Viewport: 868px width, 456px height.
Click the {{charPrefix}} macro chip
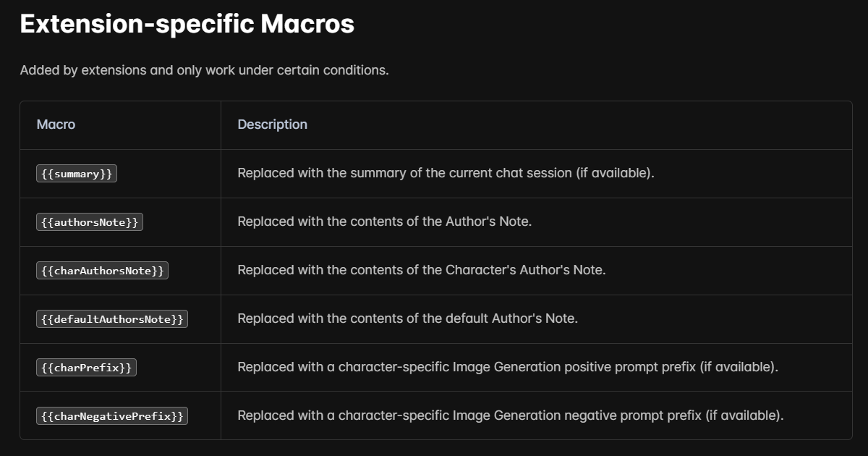[x=86, y=368]
